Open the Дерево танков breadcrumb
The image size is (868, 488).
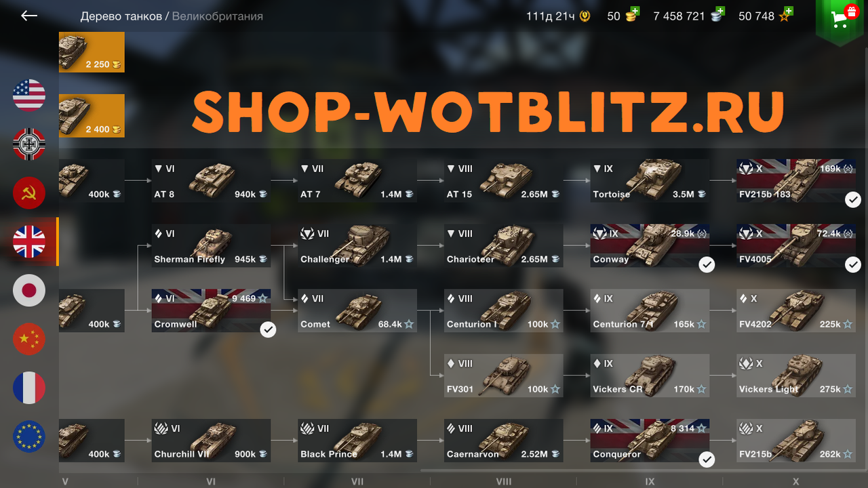point(121,16)
